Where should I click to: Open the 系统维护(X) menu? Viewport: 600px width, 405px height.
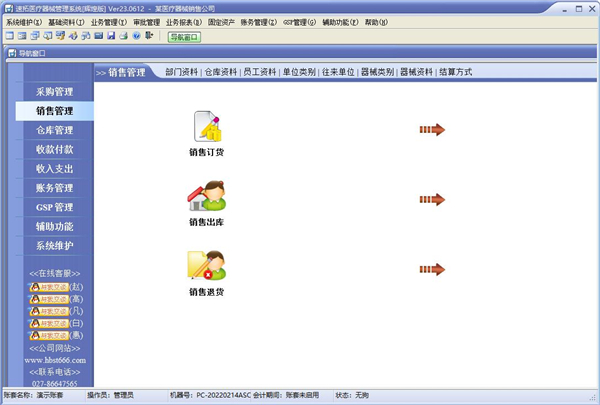[24, 23]
